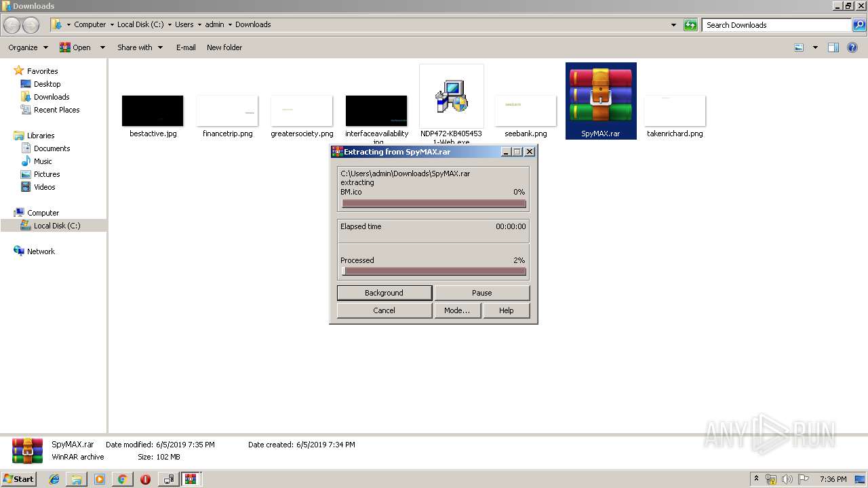Viewport: 868px width, 488px height.
Task: Open Help in the extraction dialog
Action: [x=507, y=310]
